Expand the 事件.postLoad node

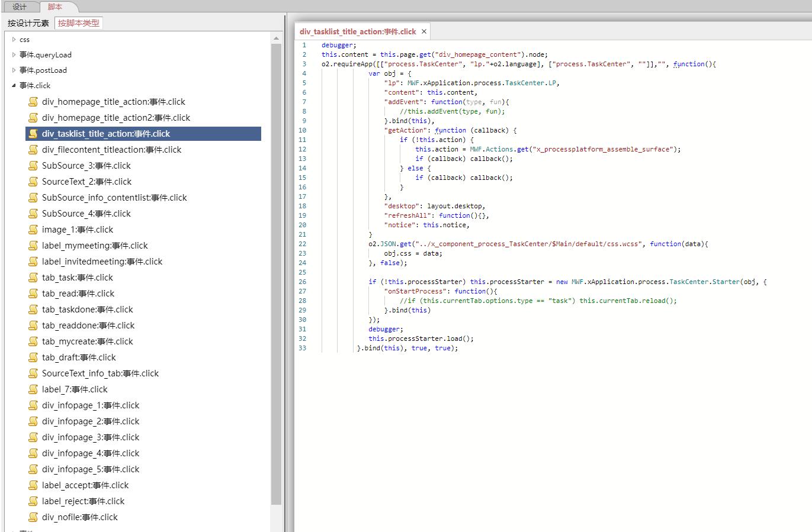(x=14, y=70)
